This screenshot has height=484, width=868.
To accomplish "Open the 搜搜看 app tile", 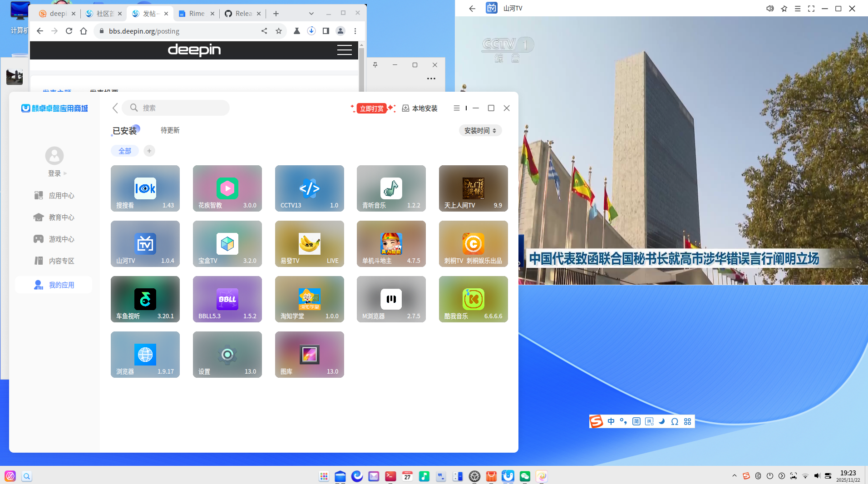I will [x=145, y=188].
